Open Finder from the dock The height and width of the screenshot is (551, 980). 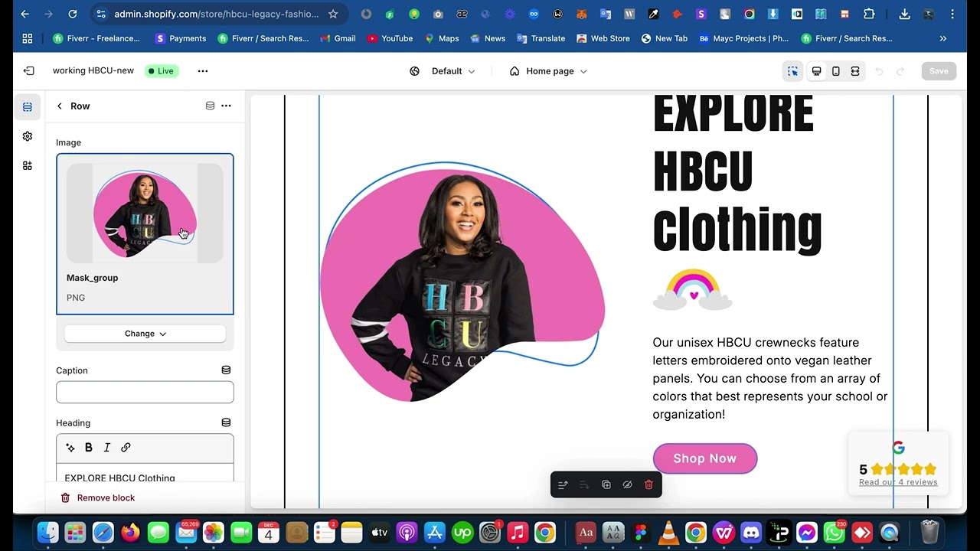pyautogui.click(x=47, y=532)
